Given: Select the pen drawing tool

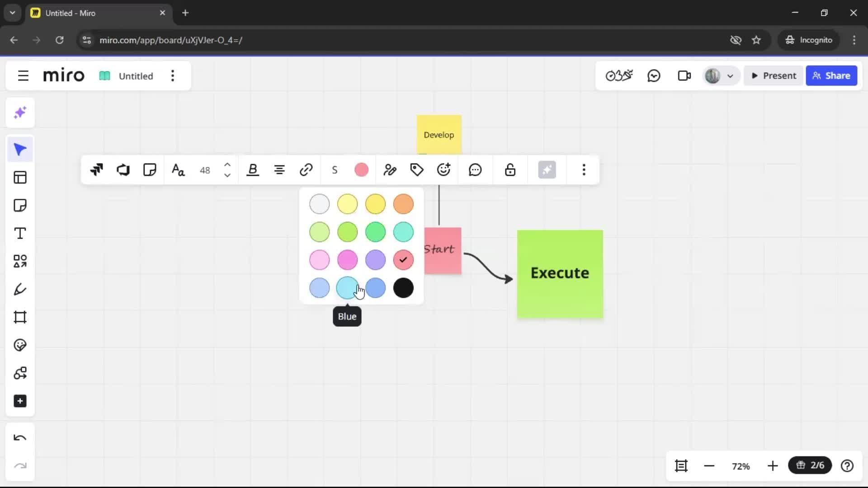Looking at the screenshot, I should point(20,289).
